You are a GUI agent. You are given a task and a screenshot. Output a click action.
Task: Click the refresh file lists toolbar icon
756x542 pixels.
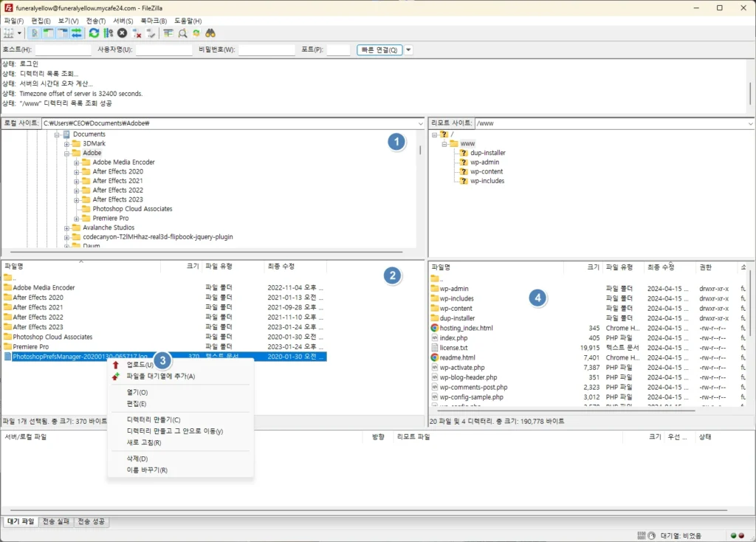(94, 33)
